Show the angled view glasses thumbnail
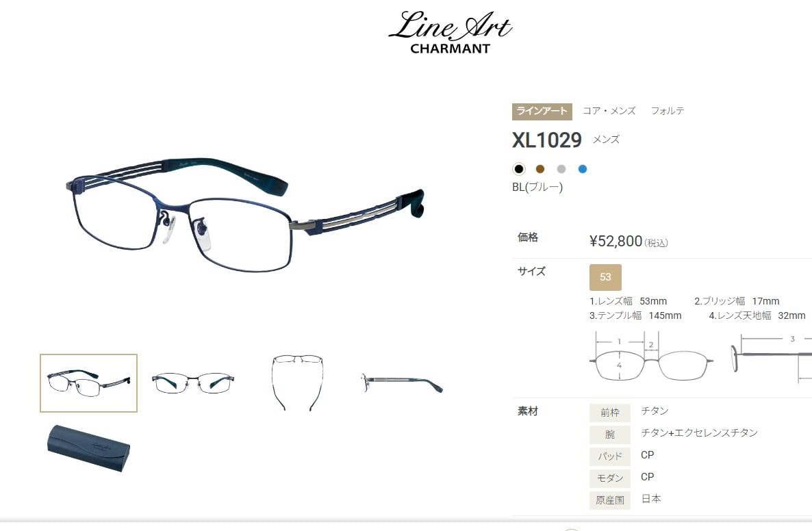812x531 pixels. point(88,383)
